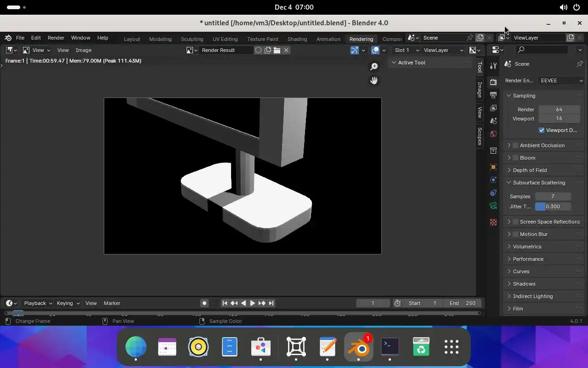The width and height of the screenshot is (588, 368).
Task: Open the volume icon in the top bar
Action: (x=563, y=7)
